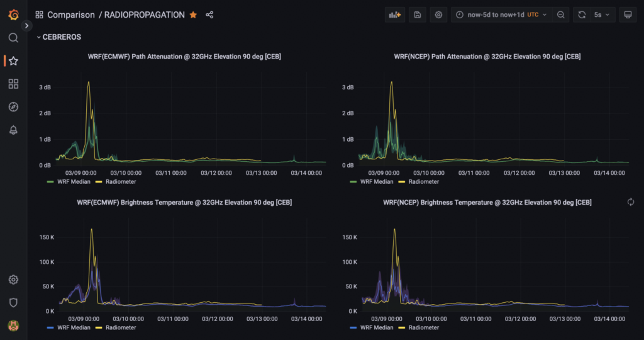
Task: Click the 03/14 00:00 label on the NCEP Brightness axis
Action: [609, 319]
